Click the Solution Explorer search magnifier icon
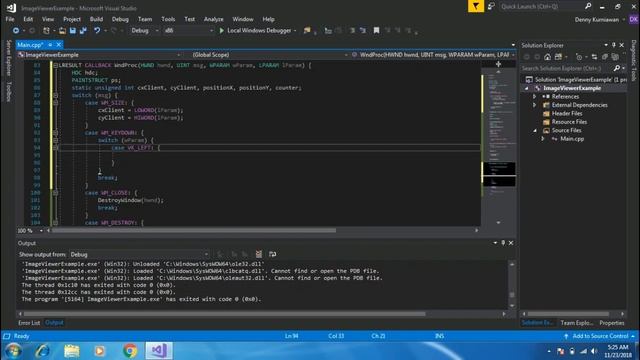The image size is (640, 360). tap(617, 68)
